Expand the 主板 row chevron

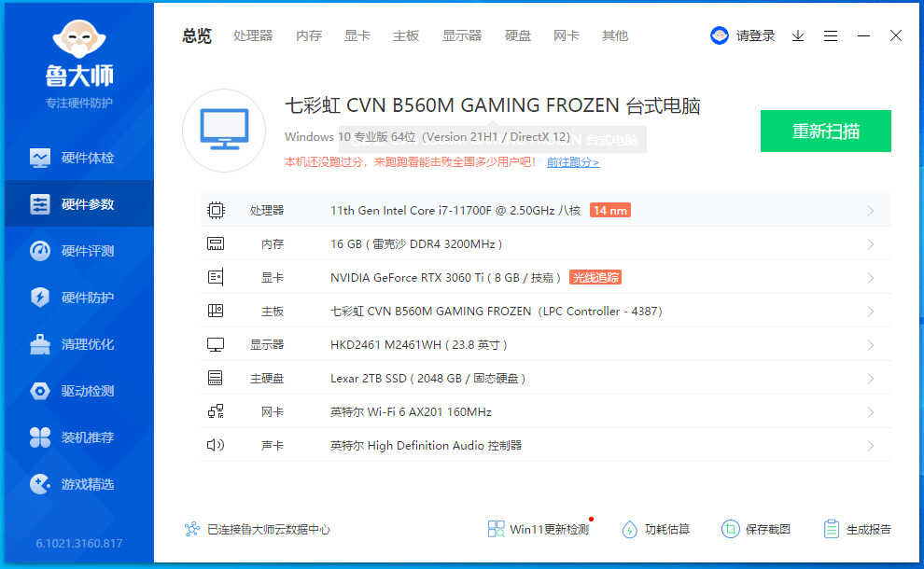pyautogui.click(x=871, y=312)
